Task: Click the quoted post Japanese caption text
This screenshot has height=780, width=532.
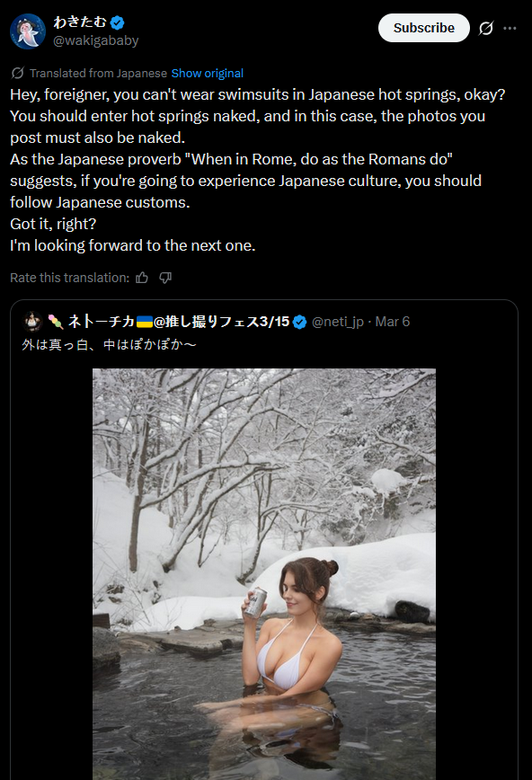Action: click(x=109, y=344)
